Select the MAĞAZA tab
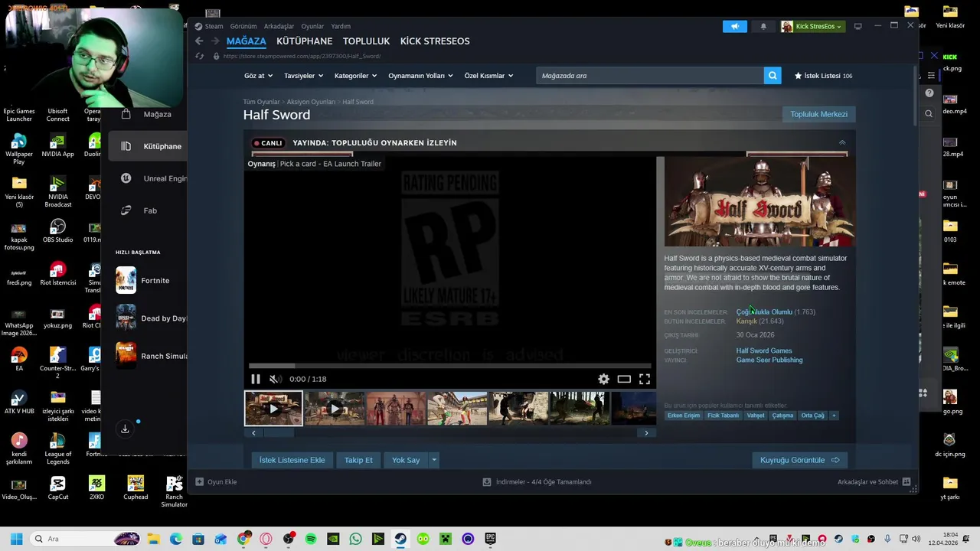Image resolution: width=980 pixels, height=551 pixels. click(246, 41)
